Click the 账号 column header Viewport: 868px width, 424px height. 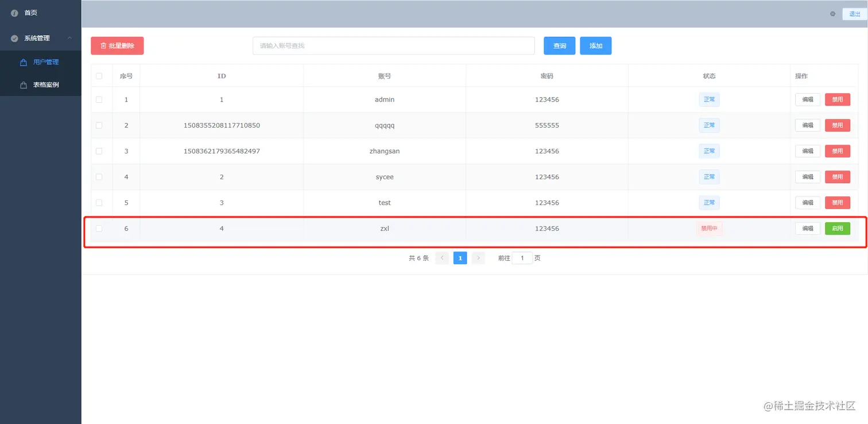tap(385, 76)
